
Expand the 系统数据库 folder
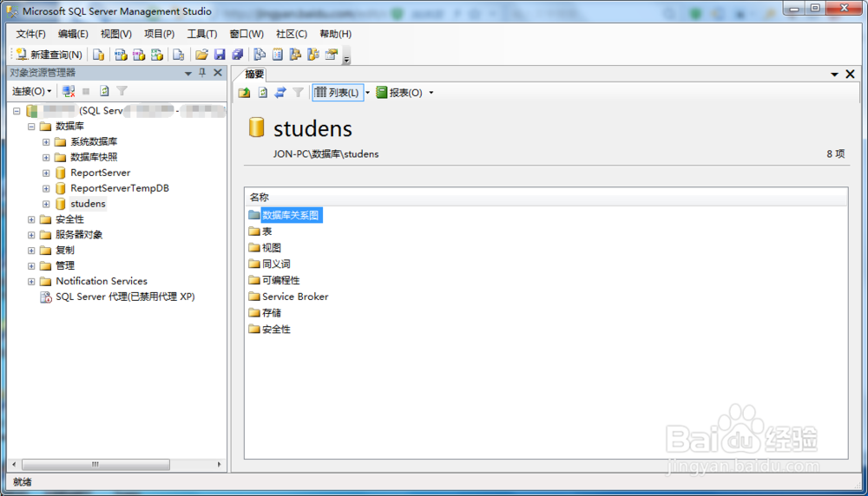46,142
